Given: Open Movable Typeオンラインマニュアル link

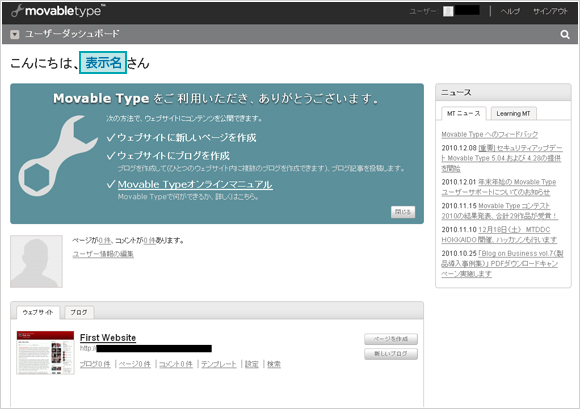Looking at the screenshot, I should pyautogui.click(x=195, y=184).
